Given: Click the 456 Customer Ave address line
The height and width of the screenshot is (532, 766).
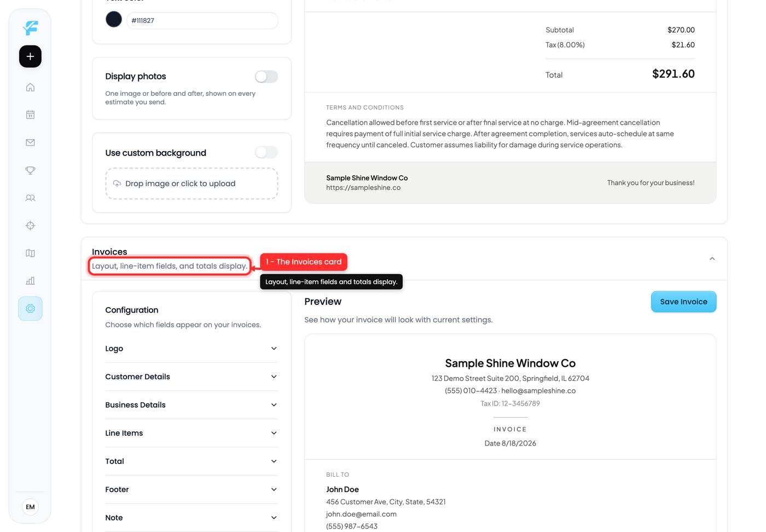Looking at the screenshot, I should [x=386, y=502].
